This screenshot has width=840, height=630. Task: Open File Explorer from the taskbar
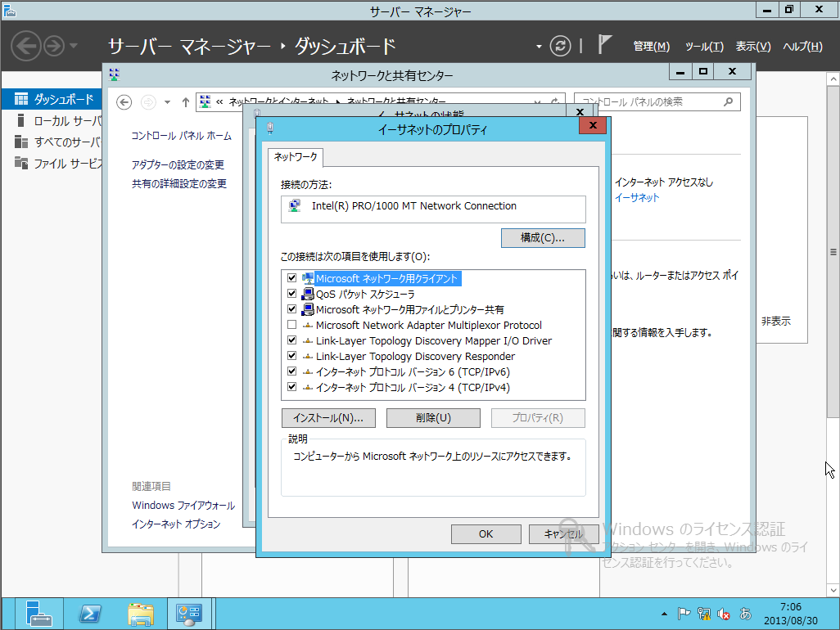tap(140, 614)
